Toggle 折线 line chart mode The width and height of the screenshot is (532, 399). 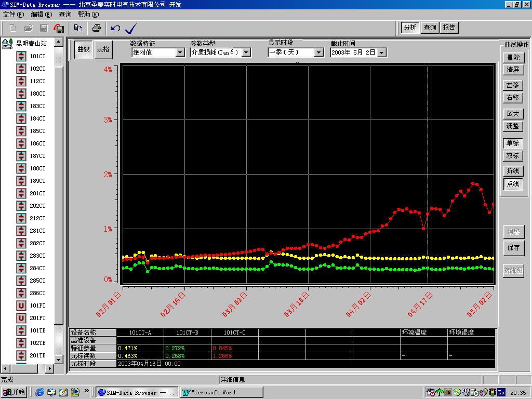click(513, 170)
